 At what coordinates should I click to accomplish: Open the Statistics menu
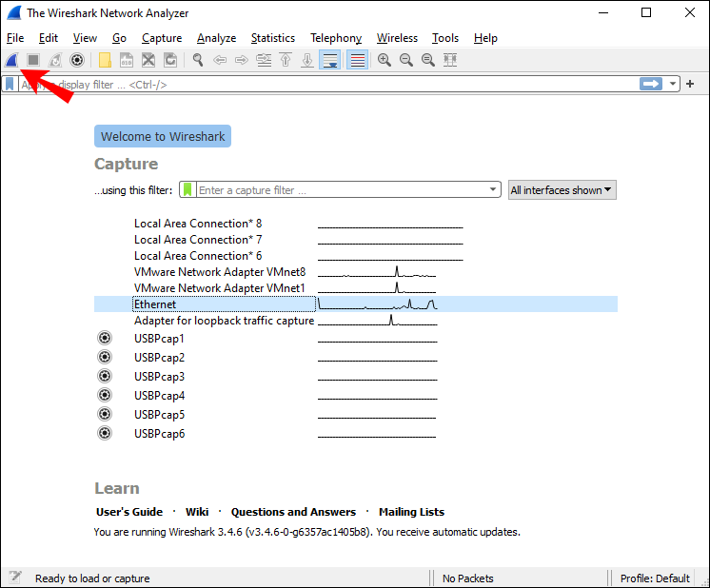pyautogui.click(x=273, y=38)
